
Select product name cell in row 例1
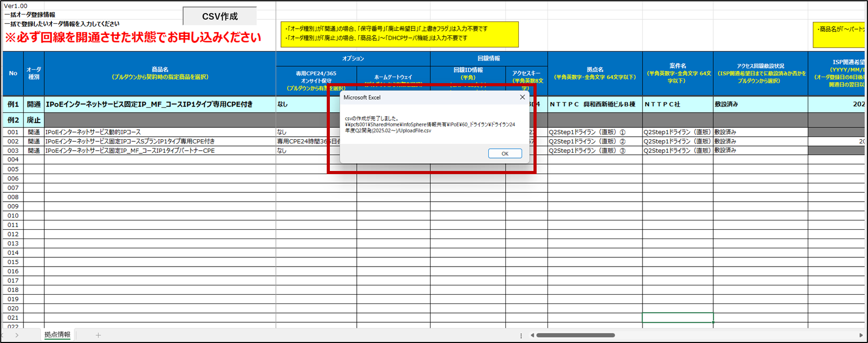160,104
